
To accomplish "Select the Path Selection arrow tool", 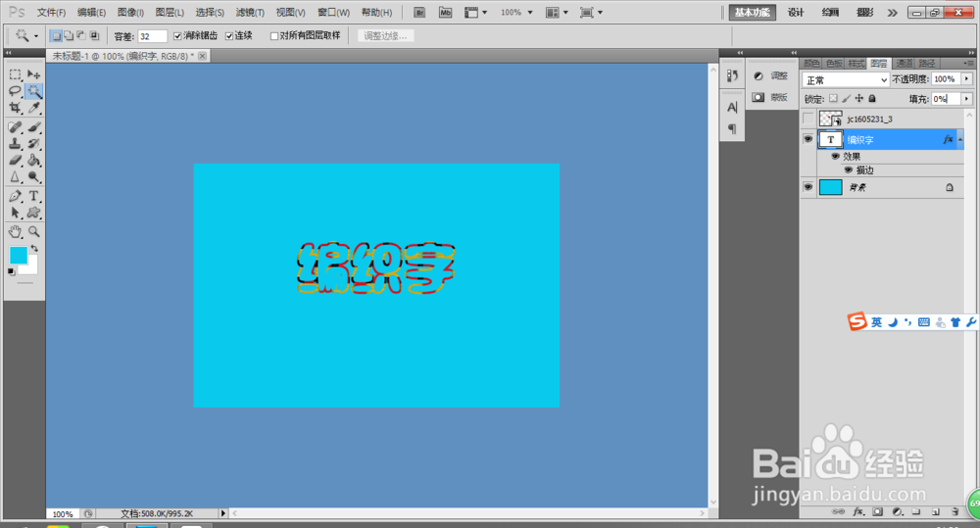I will [x=15, y=213].
